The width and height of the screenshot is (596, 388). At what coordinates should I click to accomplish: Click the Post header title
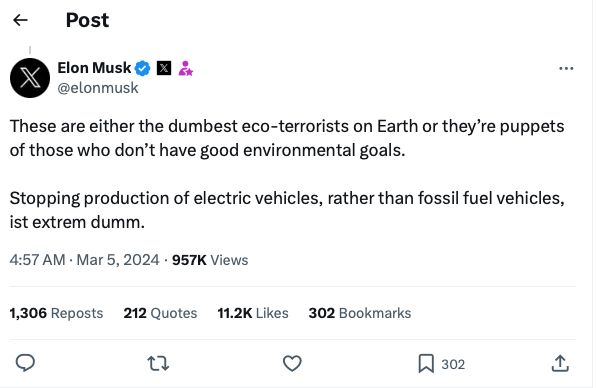87,20
